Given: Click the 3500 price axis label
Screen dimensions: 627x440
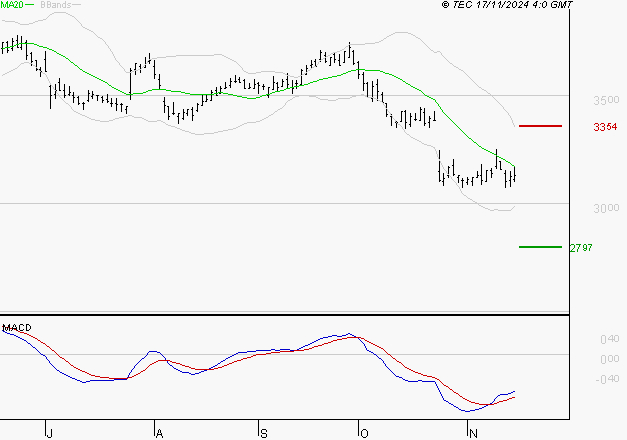Looking at the screenshot, I should click(x=604, y=101).
